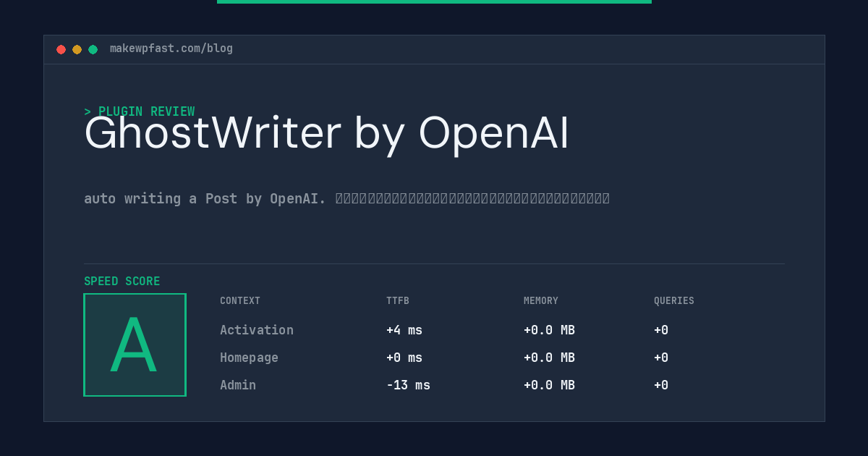Click the 'QUERIES' column header
Image resolution: width=868 pixels, height=456 pixels.
point(674,301)
